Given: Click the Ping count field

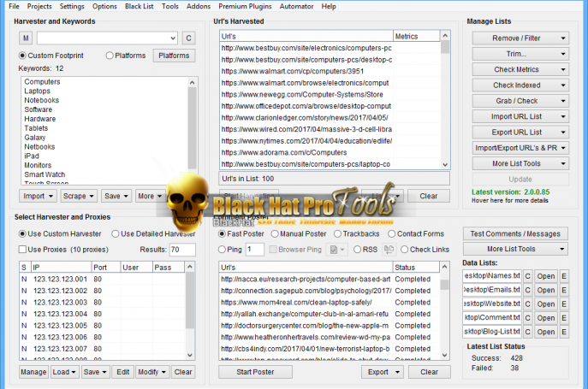Looking at the screenshot, I should click(x=254, y=249).
